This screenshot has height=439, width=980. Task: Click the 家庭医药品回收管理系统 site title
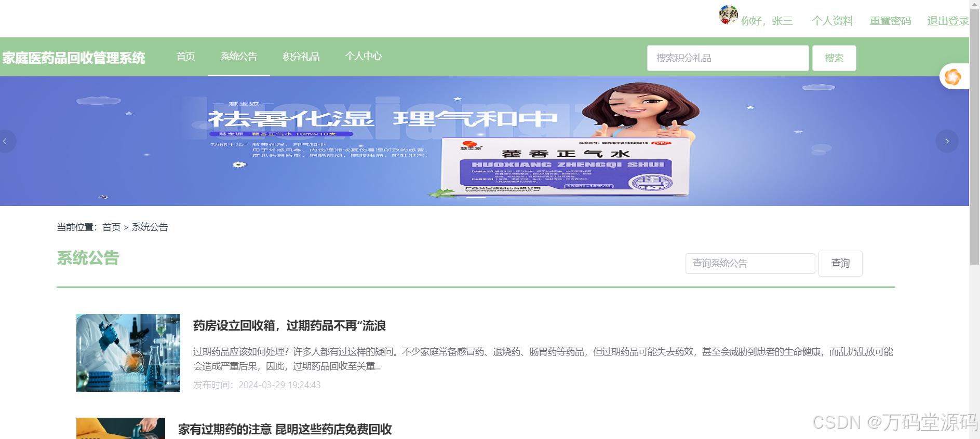point(74,58)
